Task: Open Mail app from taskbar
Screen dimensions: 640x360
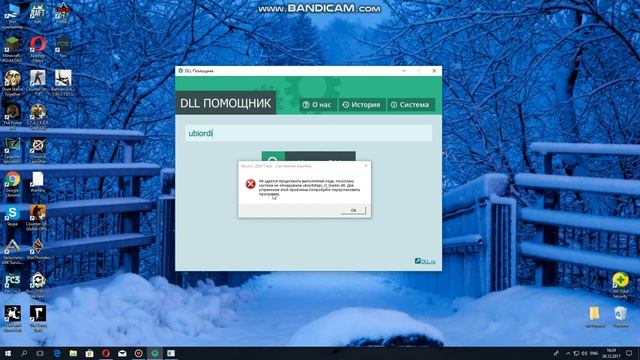Action: click(x=122, y=353)
